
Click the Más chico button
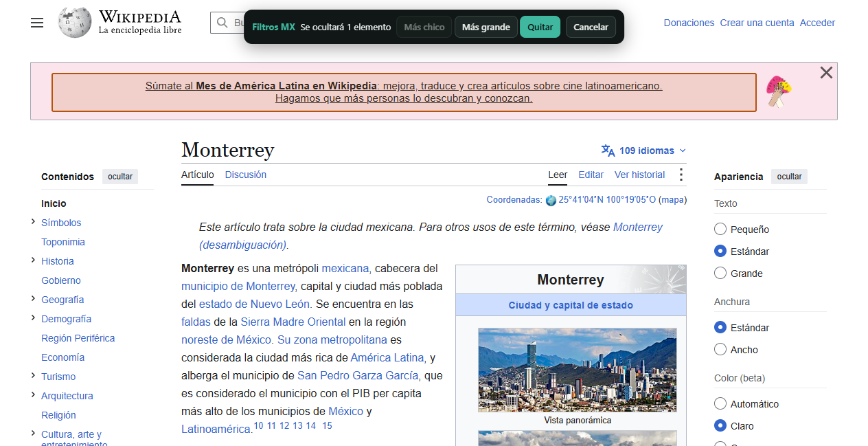[x=424, y=27]
